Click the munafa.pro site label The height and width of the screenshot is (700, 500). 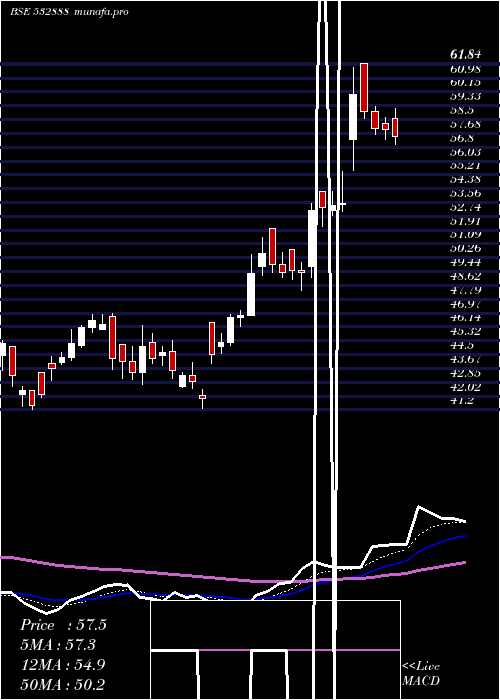pos(101,12)
